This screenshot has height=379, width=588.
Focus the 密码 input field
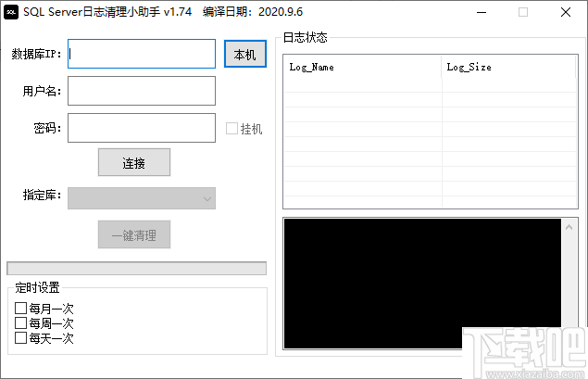coord(142,128)
